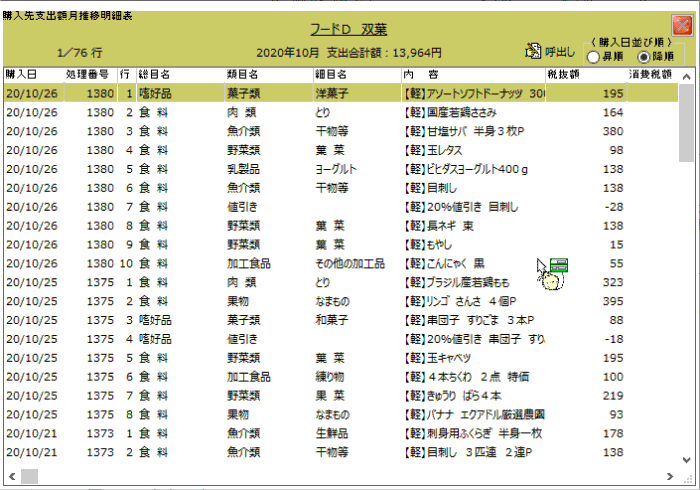Click the 呼出し recall icon
Viewport: 700px width, 490px height.
click(533, 51)
